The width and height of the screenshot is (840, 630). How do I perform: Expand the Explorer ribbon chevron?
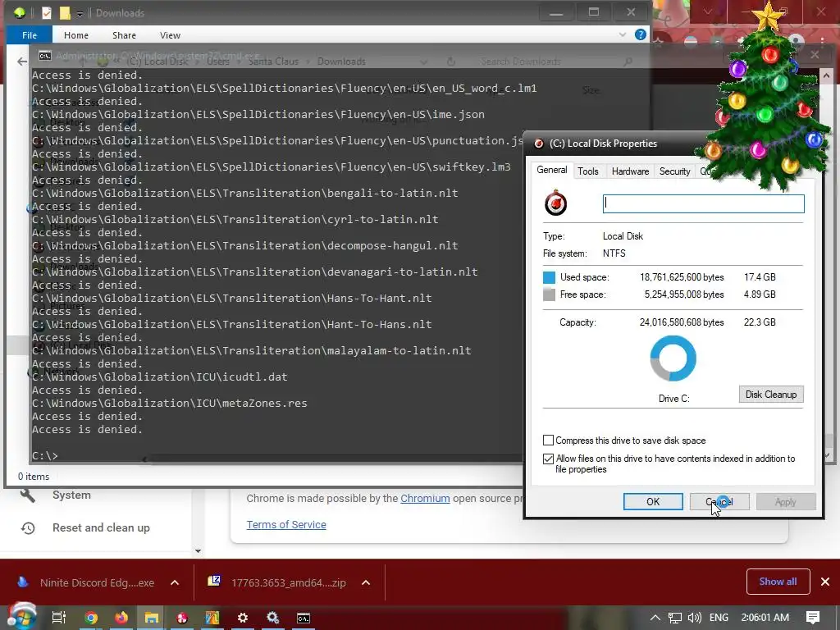tap(623, 34)
